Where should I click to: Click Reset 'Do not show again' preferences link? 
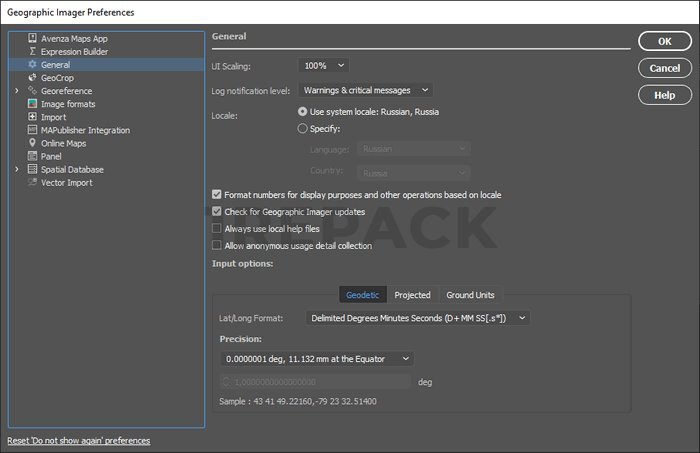point(79,441)
